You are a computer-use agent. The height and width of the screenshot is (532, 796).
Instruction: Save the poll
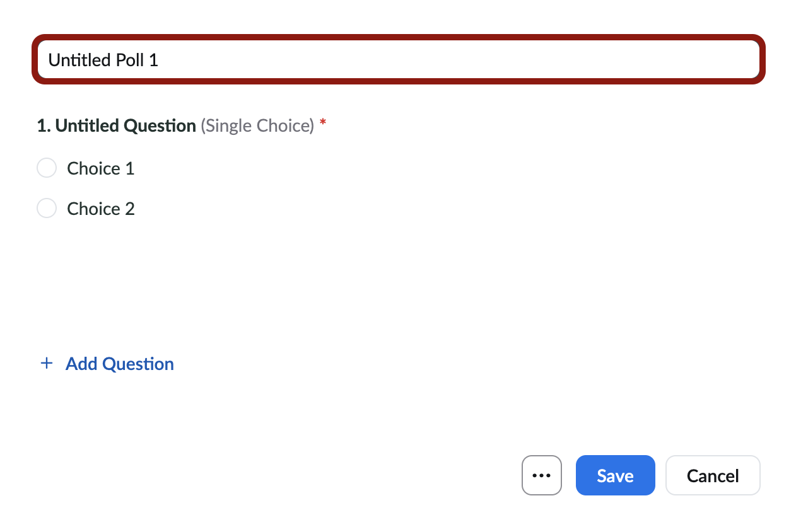(615, 475)
